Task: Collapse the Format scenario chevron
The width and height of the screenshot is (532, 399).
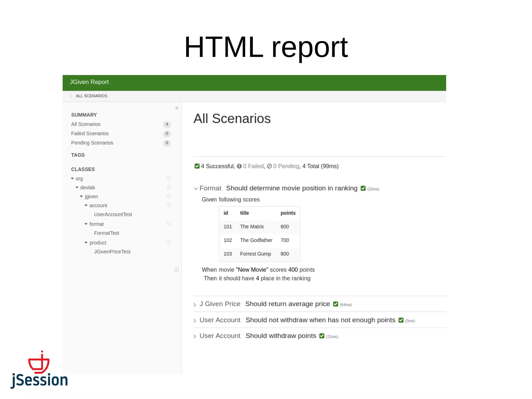Action: 196,189
